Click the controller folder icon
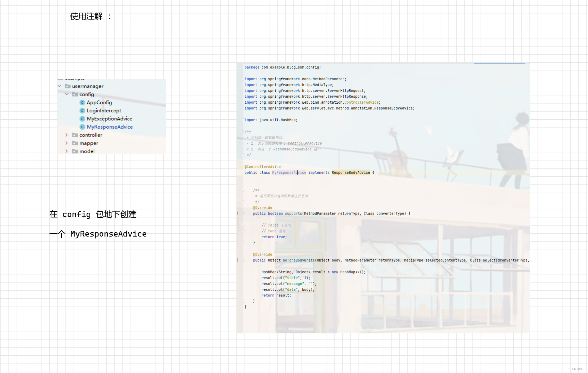Image resolution: width=588 pixels, height=373 pixels. click(x=75, y=135)
